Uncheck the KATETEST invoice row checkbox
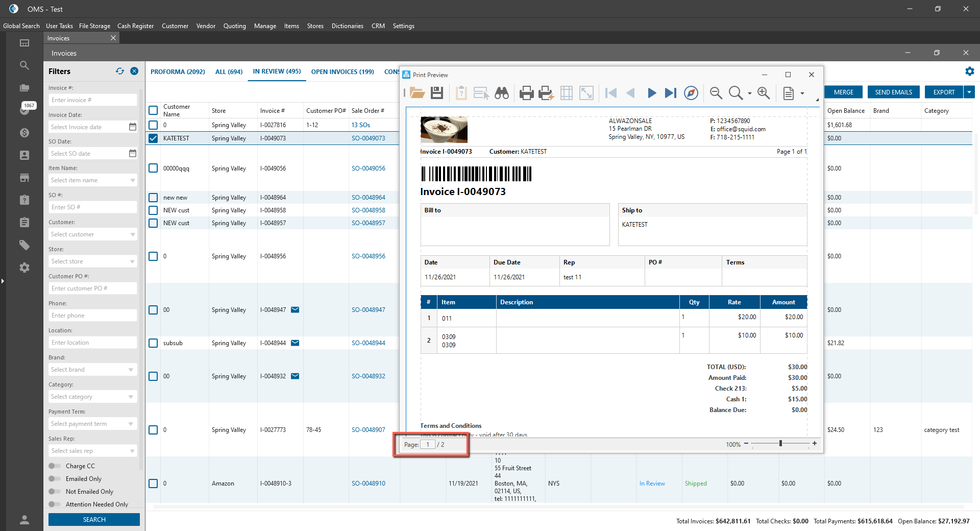Viewport: 980px width, 531px height. (153, 138)
